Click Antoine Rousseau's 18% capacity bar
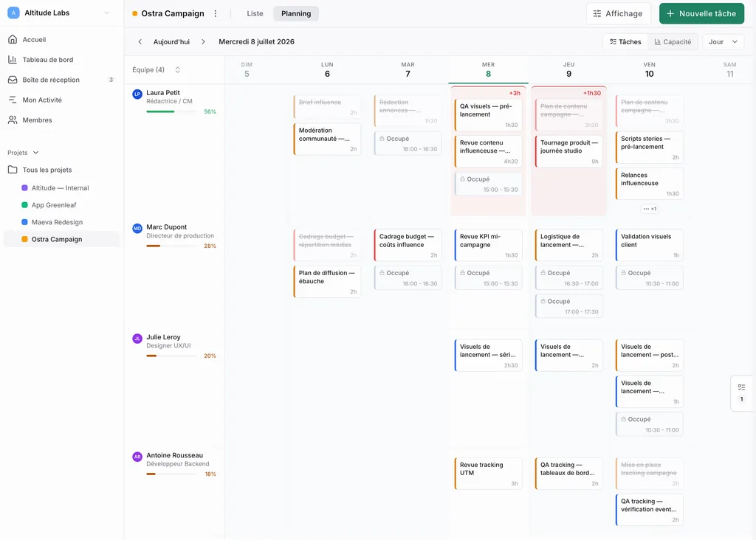 (x=171, y=474)
